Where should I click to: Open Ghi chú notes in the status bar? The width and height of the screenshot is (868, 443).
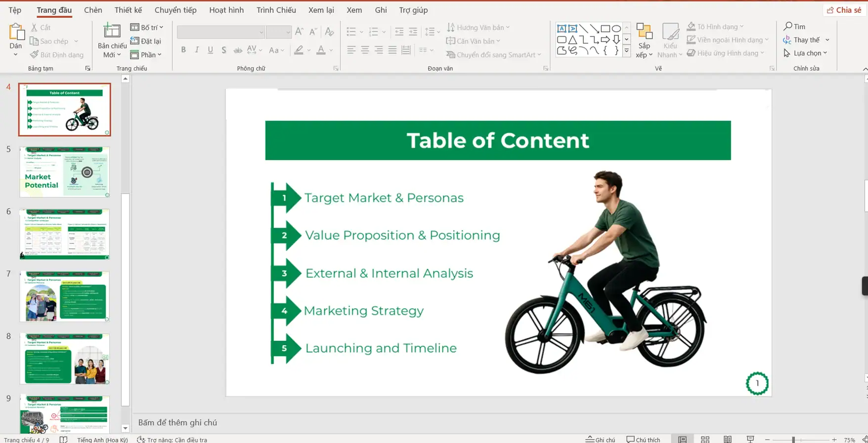tap(601, 440)
